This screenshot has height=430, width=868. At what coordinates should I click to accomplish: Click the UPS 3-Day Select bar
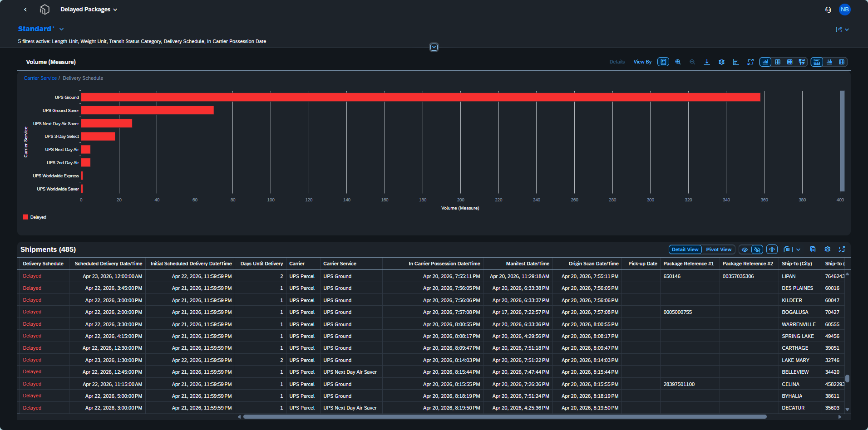tap(98, 137)
